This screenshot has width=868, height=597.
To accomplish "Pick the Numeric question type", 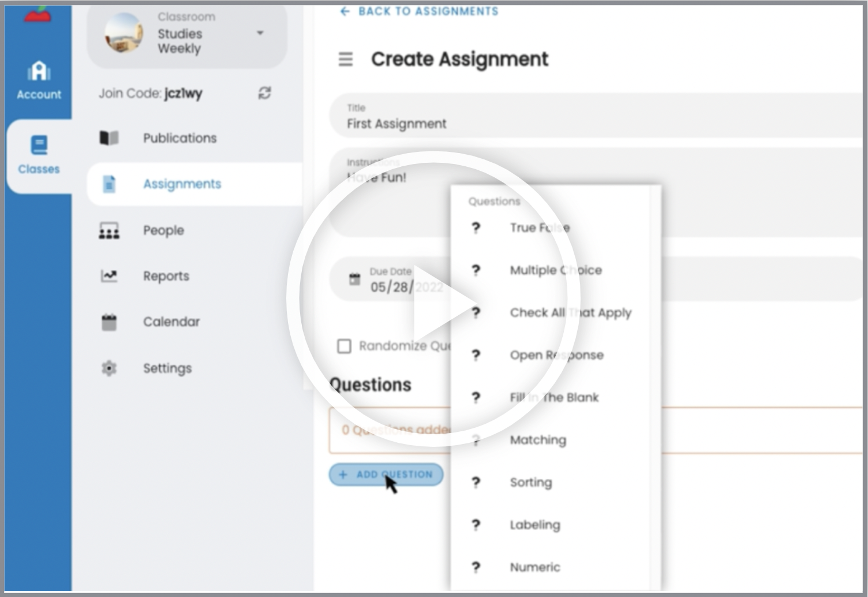I will click(x=534, y=568).
